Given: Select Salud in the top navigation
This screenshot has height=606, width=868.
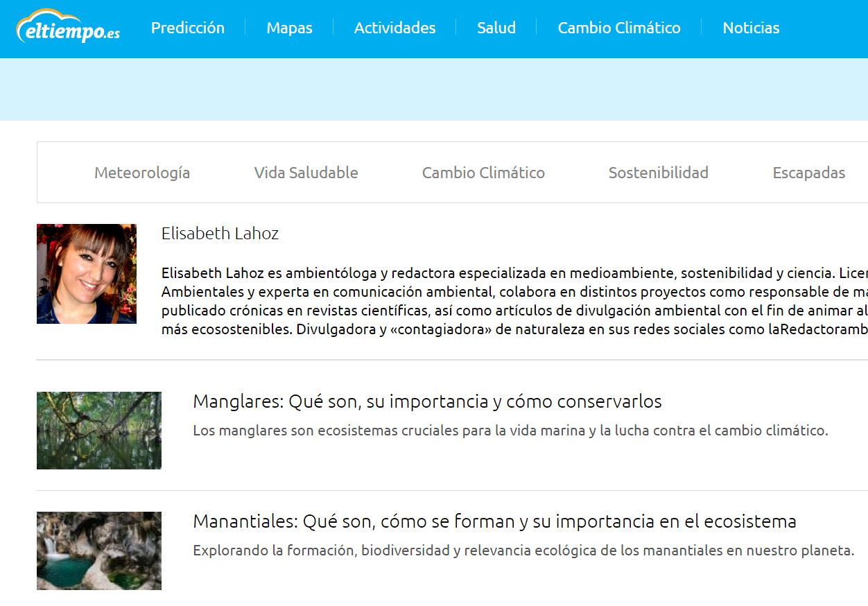Looking at the screenshot, I should (x=496, y=28).
